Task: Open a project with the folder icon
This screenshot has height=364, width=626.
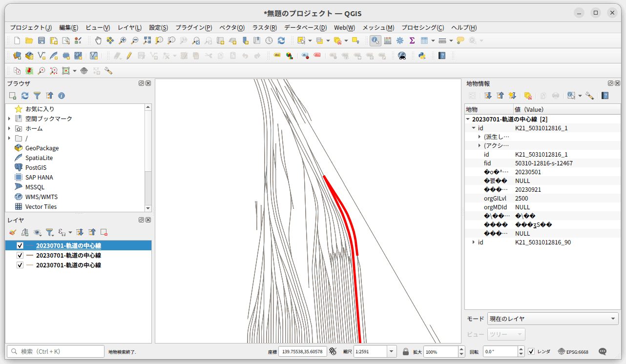Action: point(29,41)
